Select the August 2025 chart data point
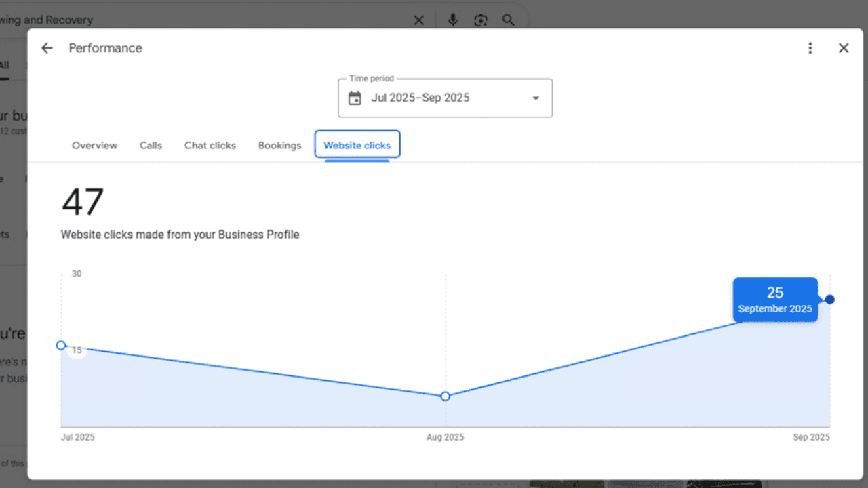Viewport: 868px width, 488px height. coord(445,396)
